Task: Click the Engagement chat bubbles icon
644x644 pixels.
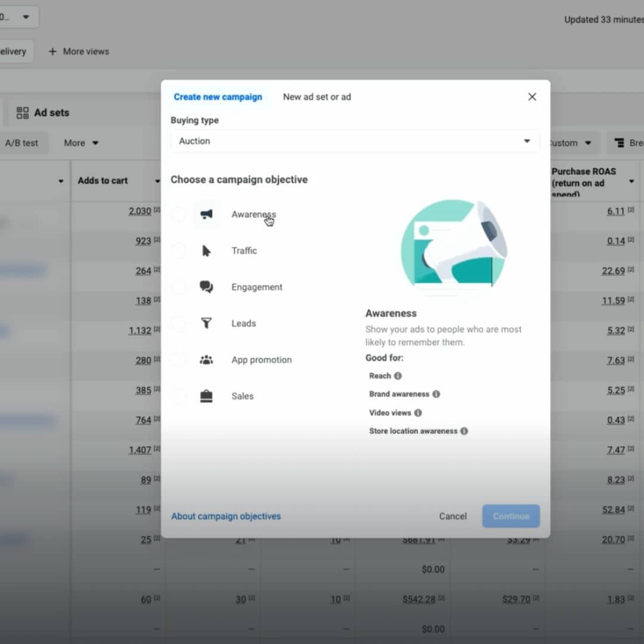Action: click(206, 287)
